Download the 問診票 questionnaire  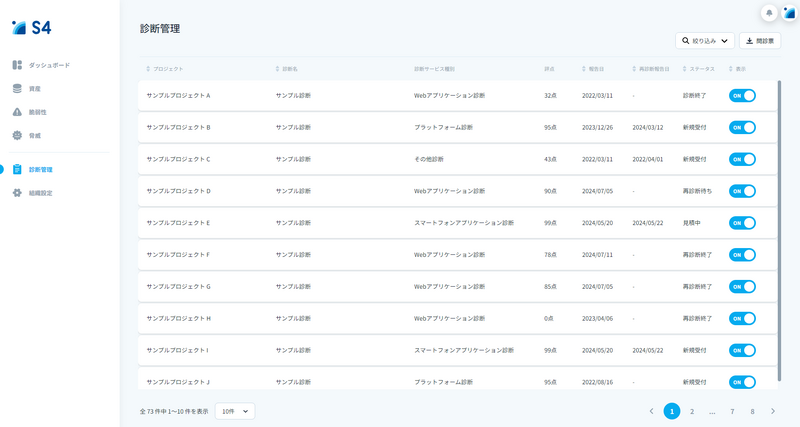coord(760,41)
